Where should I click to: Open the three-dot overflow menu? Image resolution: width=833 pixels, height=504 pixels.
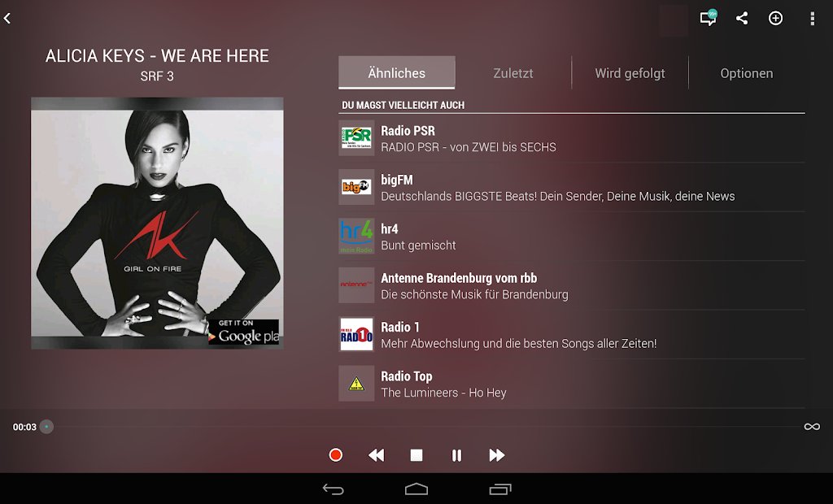click(x=812, y=18)
